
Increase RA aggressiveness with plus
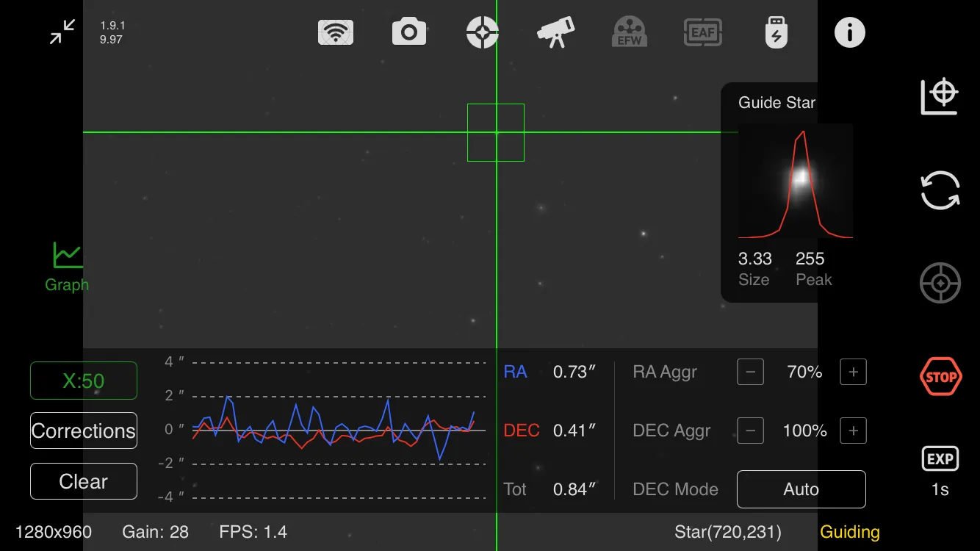tap(853, 372)
